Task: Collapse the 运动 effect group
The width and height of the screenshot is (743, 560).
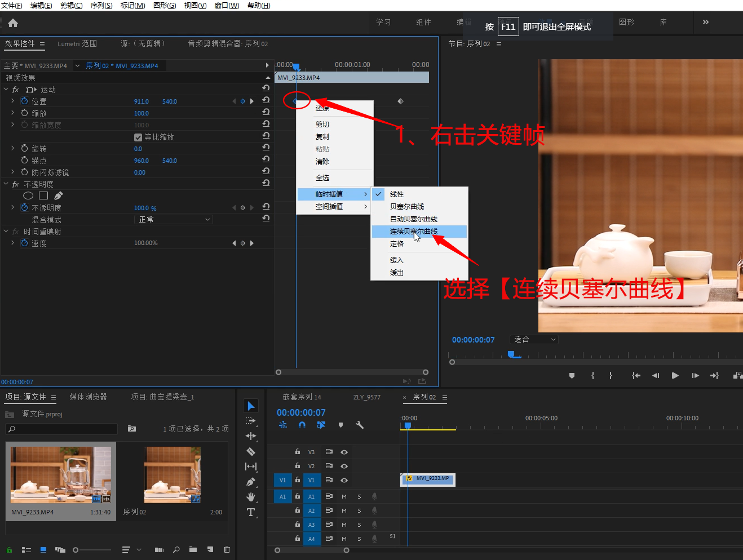Action: [x=6, y=89]
